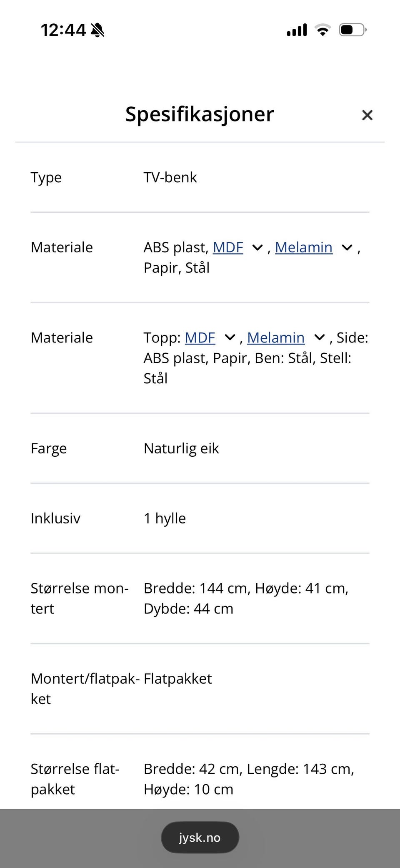The height and width of the screenshot is (868, 400).
Task: Select the Naturlig eik color value
Action: point(181,448)
